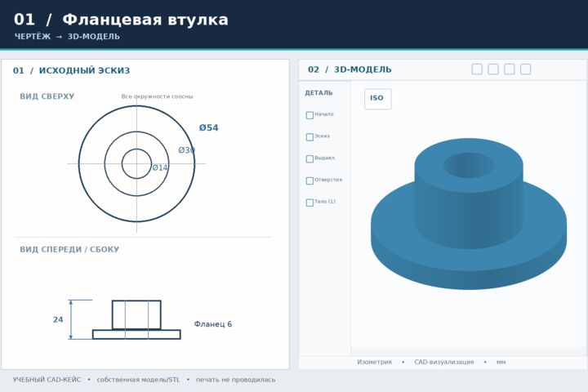Click the height dimension value 24
The width and height of the screenshot is (588, 392).
point(58,319)
